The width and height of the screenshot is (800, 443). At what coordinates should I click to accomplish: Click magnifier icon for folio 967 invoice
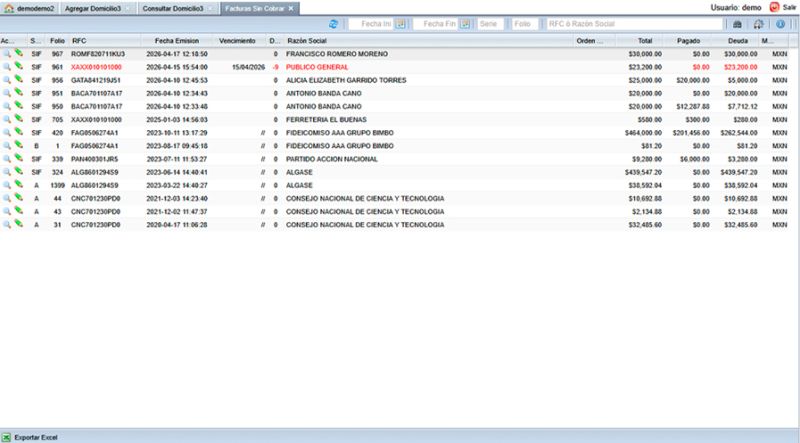(6, 52)
